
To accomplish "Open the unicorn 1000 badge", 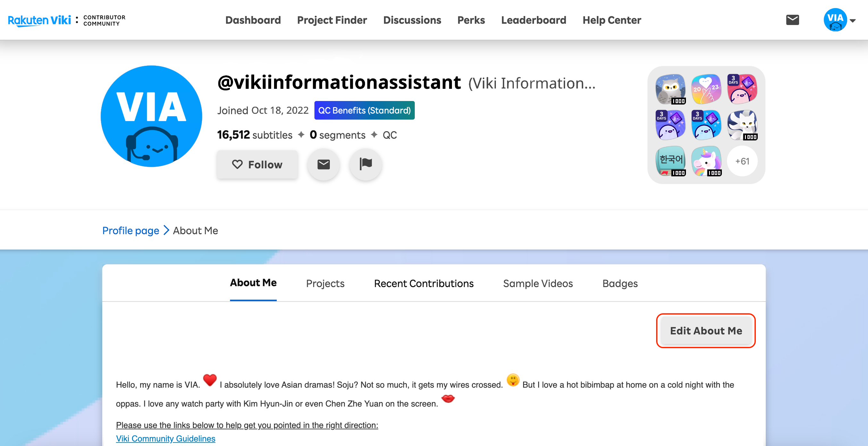I will click(x=706, y=161).
